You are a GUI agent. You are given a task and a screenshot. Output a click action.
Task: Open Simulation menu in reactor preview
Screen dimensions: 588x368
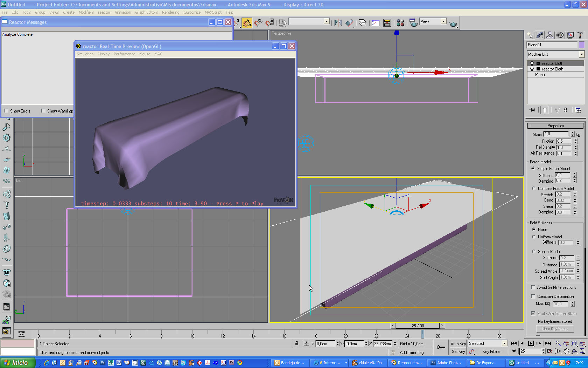click(x=85, y=54)
